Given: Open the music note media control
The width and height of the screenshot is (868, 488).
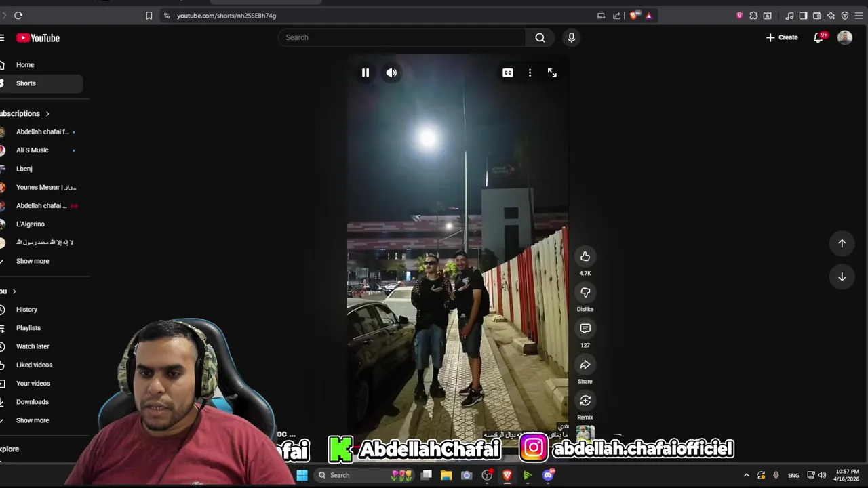Looking at the screenshot, I should 789,16.
